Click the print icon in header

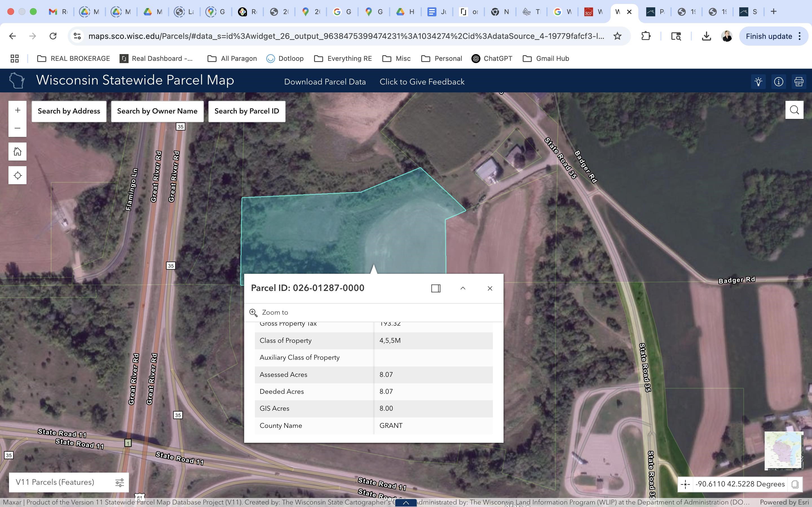[799, 81]
